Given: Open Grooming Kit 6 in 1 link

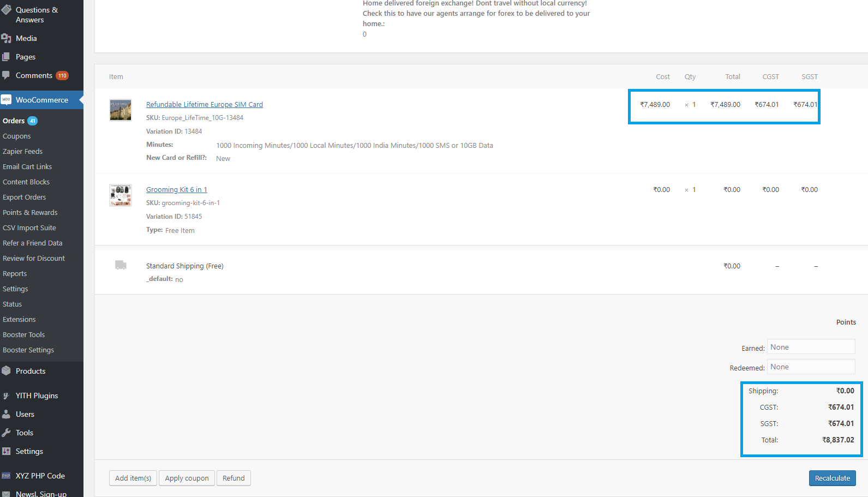Looking at the screenshot, I should pyautogui.click(x=177, y=190).
